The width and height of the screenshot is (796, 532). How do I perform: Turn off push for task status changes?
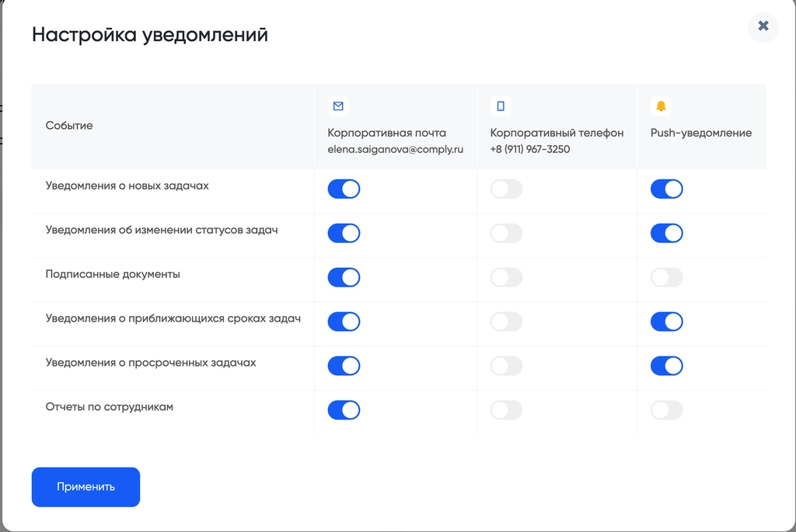click(x=666, y=233)
